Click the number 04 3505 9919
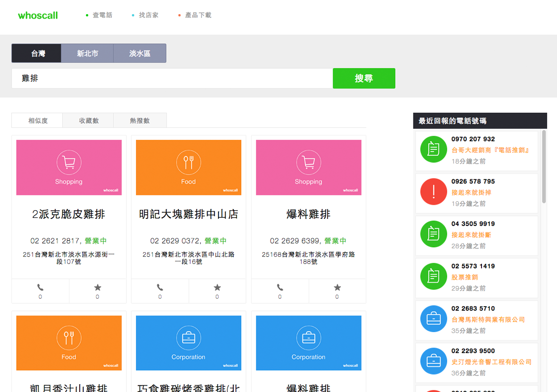557x392 pixels. [473, 224]
